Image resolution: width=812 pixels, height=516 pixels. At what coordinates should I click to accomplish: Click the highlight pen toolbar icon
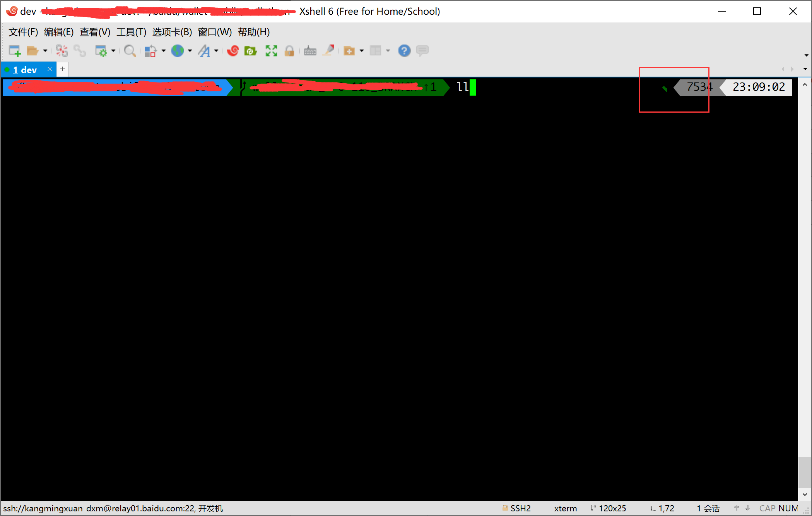tap(328, 50)
